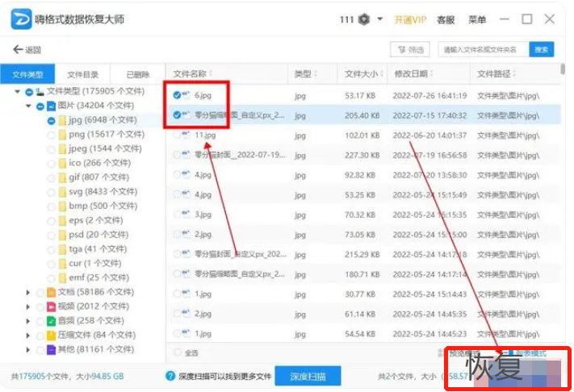Screen dimensions: 574x392
Task: Switch to the 文件目录 tab
Action: 82,74
